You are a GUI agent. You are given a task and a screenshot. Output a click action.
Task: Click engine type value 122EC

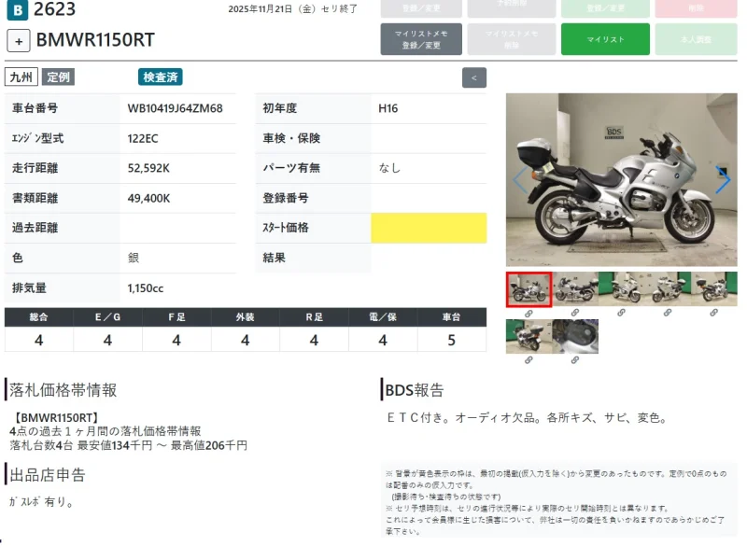143,138
